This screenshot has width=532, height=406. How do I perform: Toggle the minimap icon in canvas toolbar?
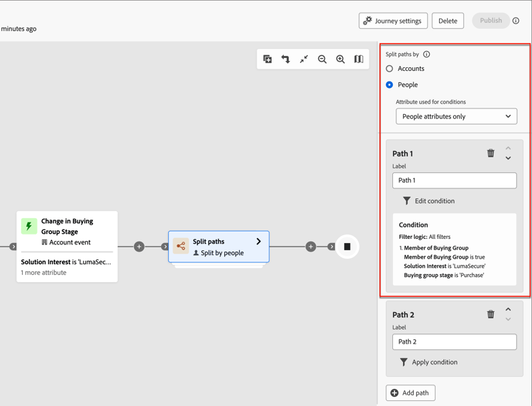click(x=359, y=60)
